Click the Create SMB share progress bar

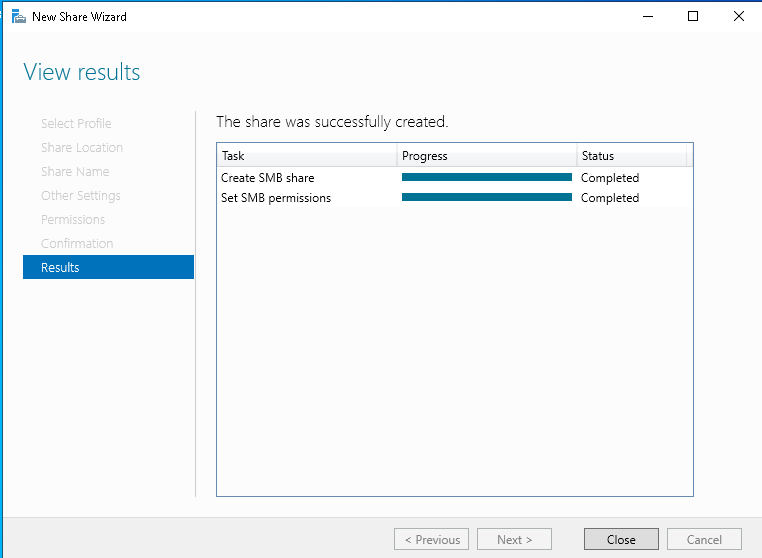487,177
